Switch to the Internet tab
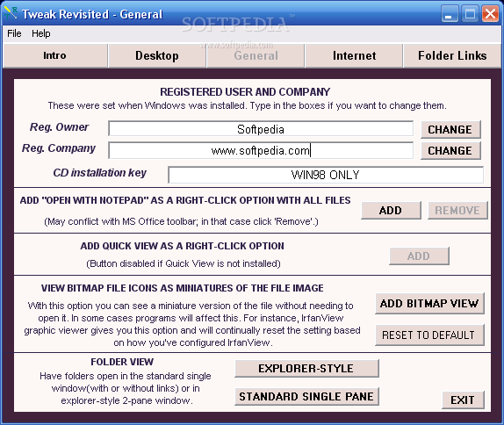Screen dimensions: 504x425 pyautogui.click(x=354, y=55)
